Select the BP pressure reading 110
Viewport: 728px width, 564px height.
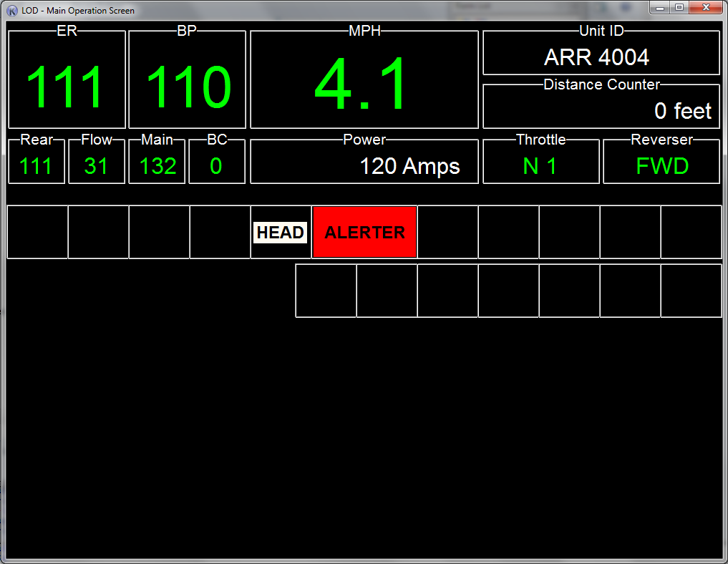(188, 87)
